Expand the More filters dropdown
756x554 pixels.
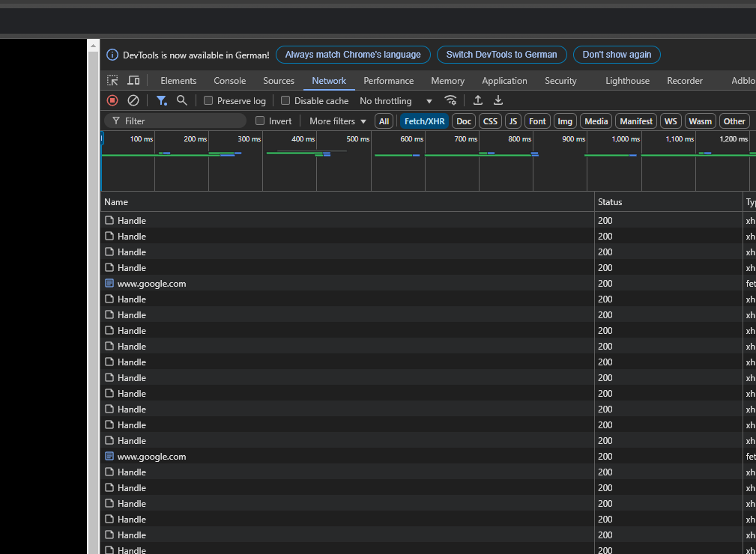(x=338, y=121)
